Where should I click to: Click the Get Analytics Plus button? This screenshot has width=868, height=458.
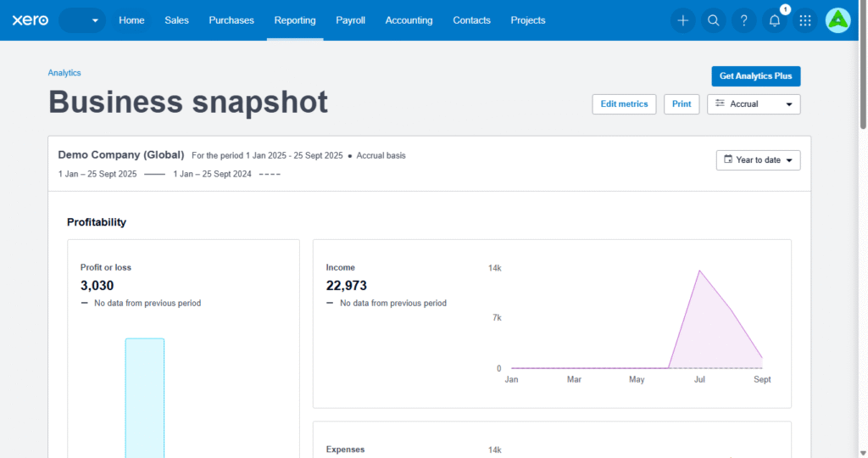click(755, 76)
